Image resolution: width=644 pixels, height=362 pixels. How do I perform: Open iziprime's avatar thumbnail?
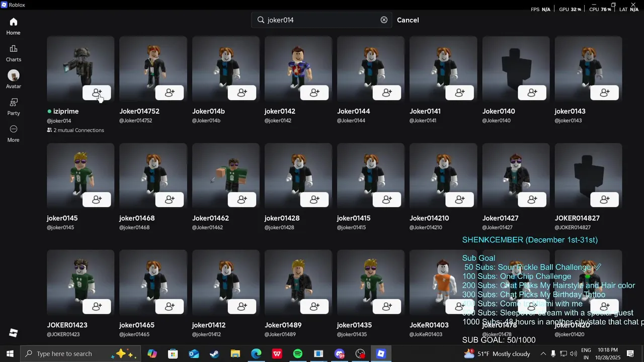point(80,69)
